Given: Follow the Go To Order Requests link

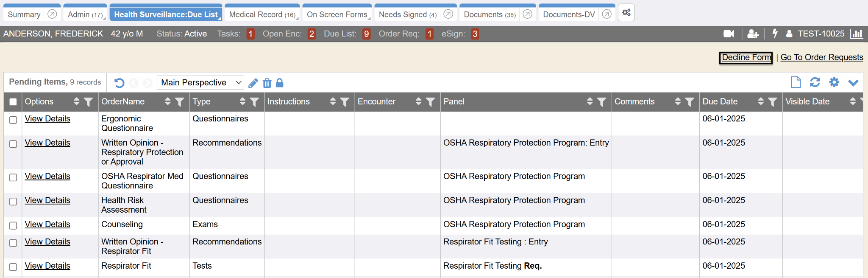Looking at the screenshot, I should click(821, 57).
